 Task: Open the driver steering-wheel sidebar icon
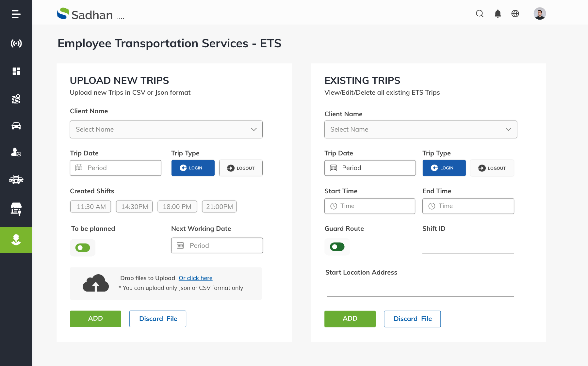click(x=16, y=152)
